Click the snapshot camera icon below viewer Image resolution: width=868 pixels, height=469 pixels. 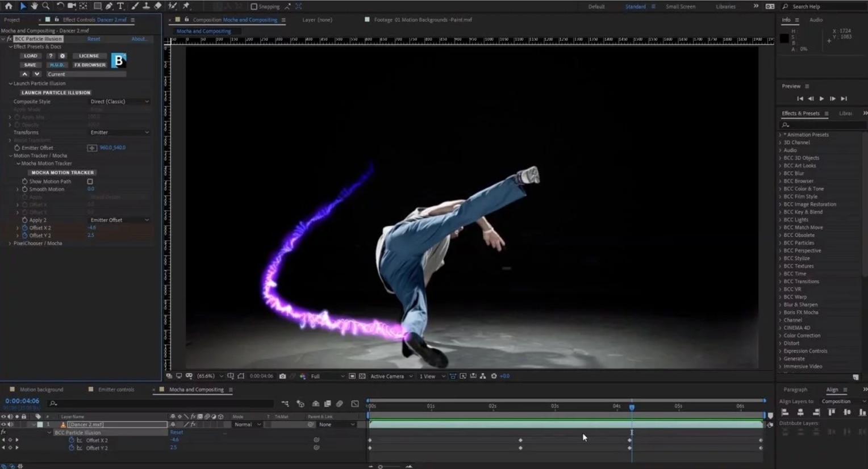[x=282, y=376]
